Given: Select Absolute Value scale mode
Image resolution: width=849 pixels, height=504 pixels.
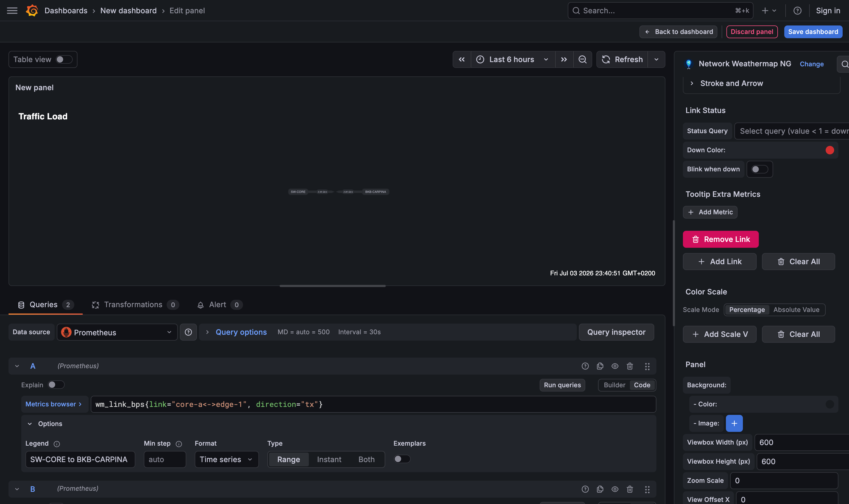Looking at the screenshot, I should pos(796,309).
